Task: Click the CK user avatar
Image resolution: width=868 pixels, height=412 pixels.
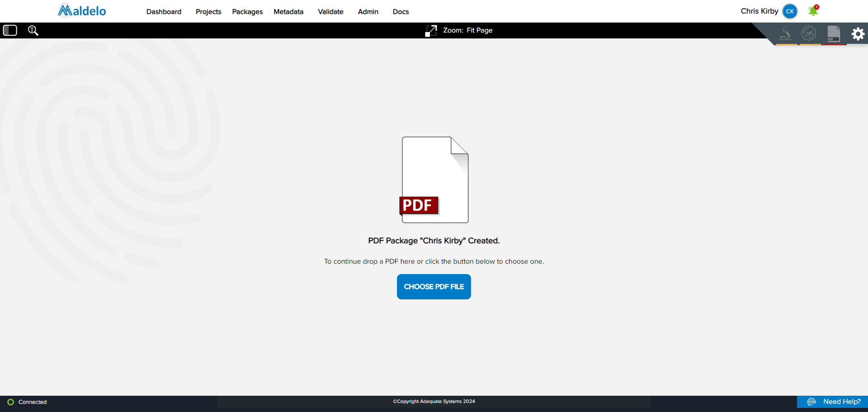Action: click(790, 11)
